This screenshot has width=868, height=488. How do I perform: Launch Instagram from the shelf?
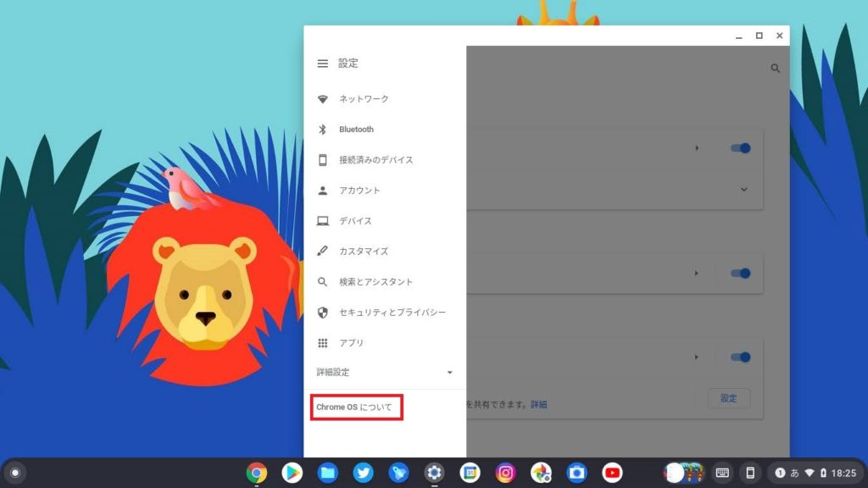pos(506,473)
